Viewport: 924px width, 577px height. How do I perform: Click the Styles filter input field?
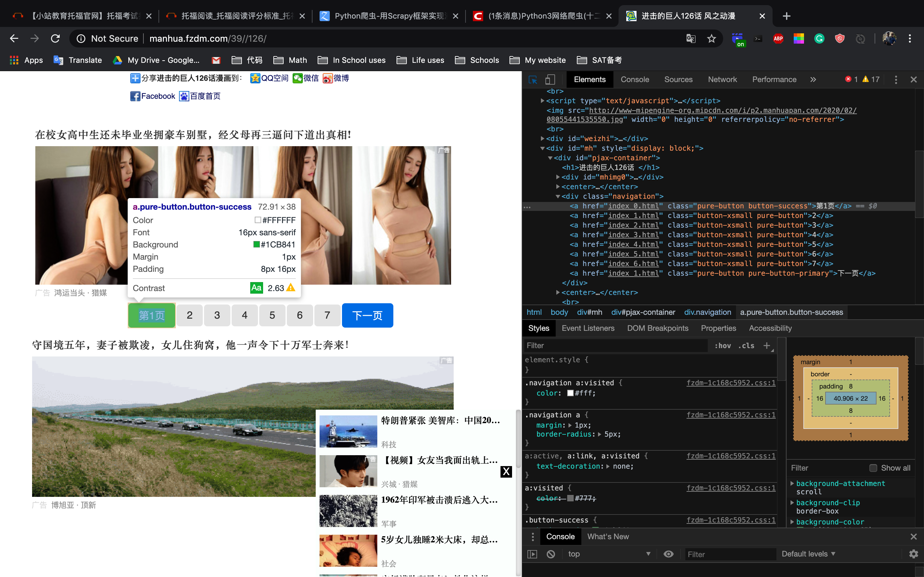[x=615, y=345]
